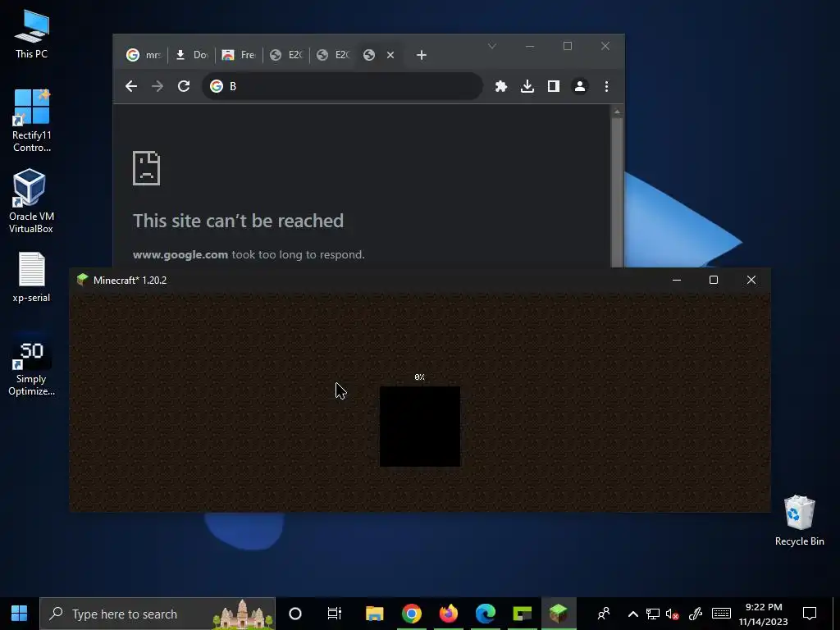Screen dimensions: 840x630
Task: Open Chrome extensions puzzle icon
Action: coord(501,86)
